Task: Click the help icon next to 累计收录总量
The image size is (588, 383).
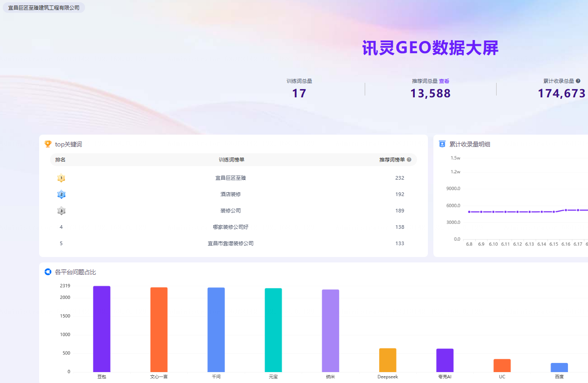Action: pyautogui.click(x=578, y=81)
